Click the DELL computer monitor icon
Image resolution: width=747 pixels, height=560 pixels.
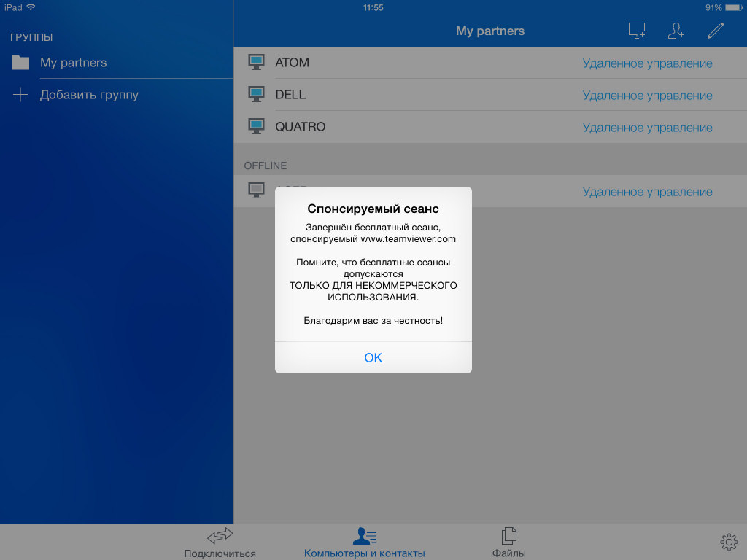pyautogui.click(x=256, y=95)
